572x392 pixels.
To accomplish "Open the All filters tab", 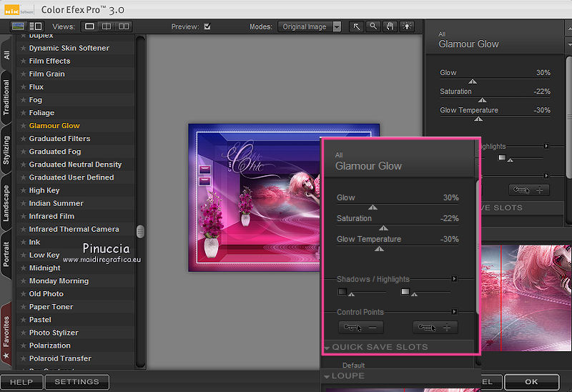I will (x=6, y=55).
